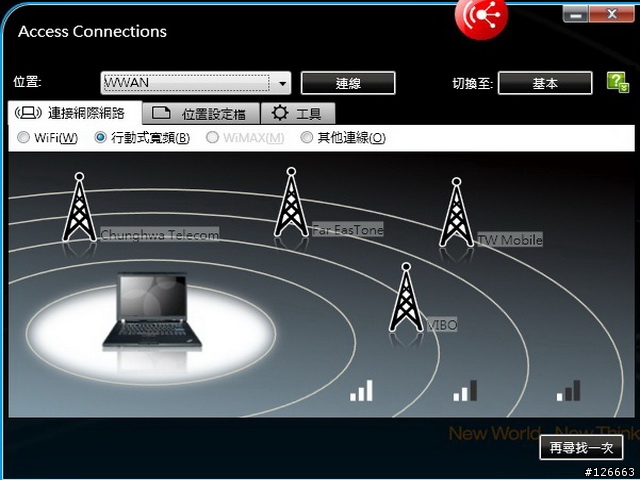640x480 pixels.
Task: Click the TW Mobile label
Action: point(510,240)
